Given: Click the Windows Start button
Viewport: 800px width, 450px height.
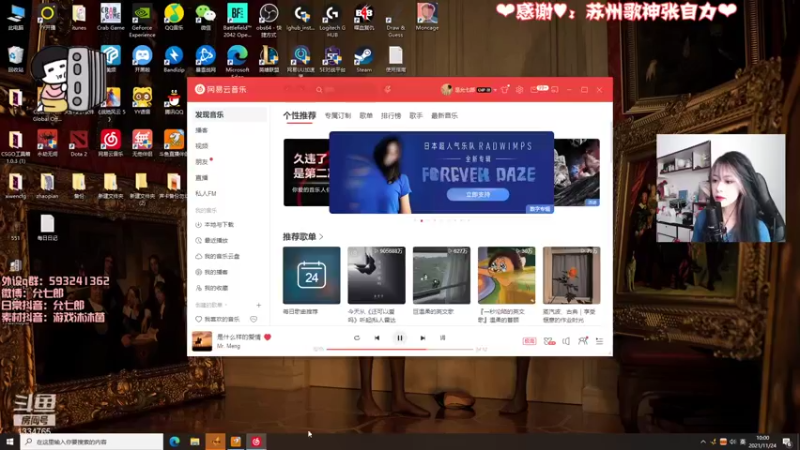Looking at the screenshot, I should pos(9,441).
